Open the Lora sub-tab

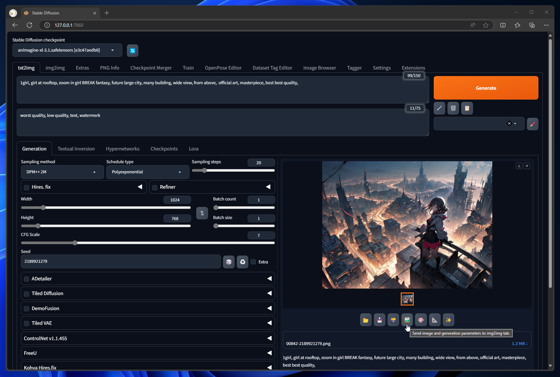[194, 149]
